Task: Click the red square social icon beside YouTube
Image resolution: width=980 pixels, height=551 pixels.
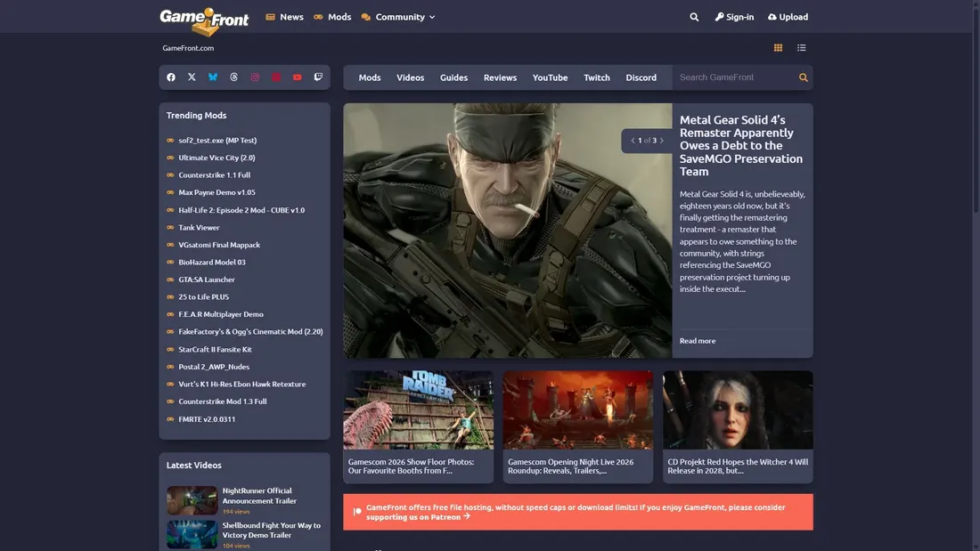Action: [x=276, y=77]
